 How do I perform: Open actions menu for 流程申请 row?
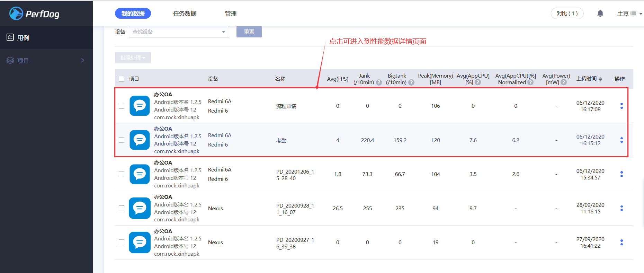[x=621, y=106]
